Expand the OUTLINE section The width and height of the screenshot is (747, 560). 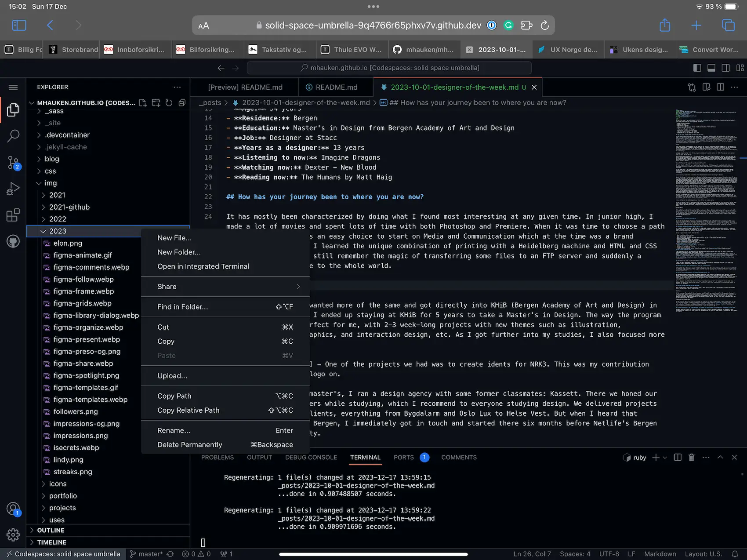point(51,530)
